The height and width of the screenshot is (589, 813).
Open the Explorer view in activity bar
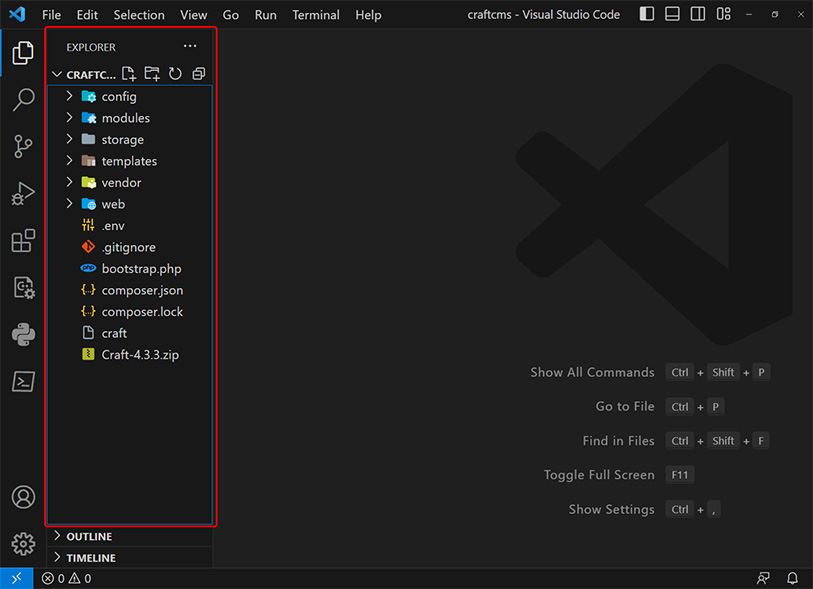23,53
